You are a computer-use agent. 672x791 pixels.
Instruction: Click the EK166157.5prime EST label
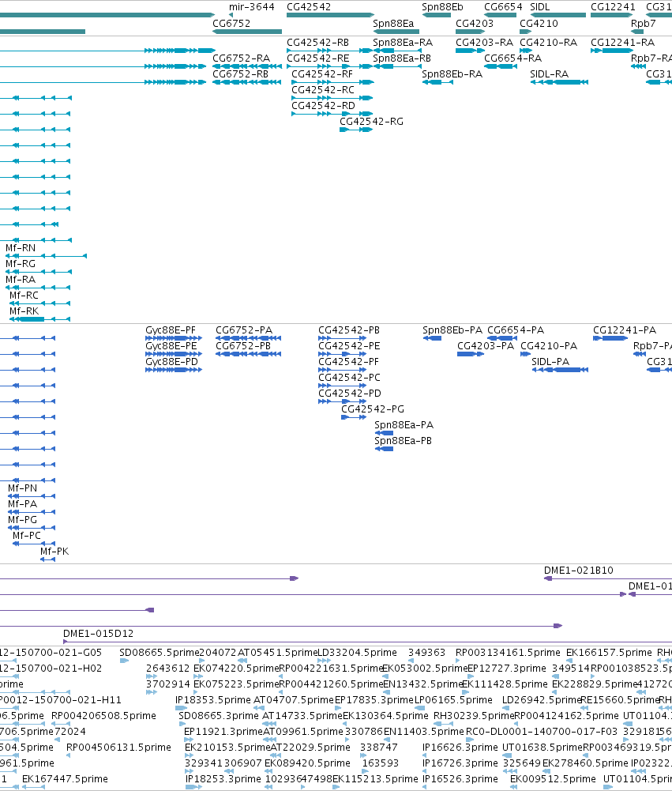click(609, 652)
